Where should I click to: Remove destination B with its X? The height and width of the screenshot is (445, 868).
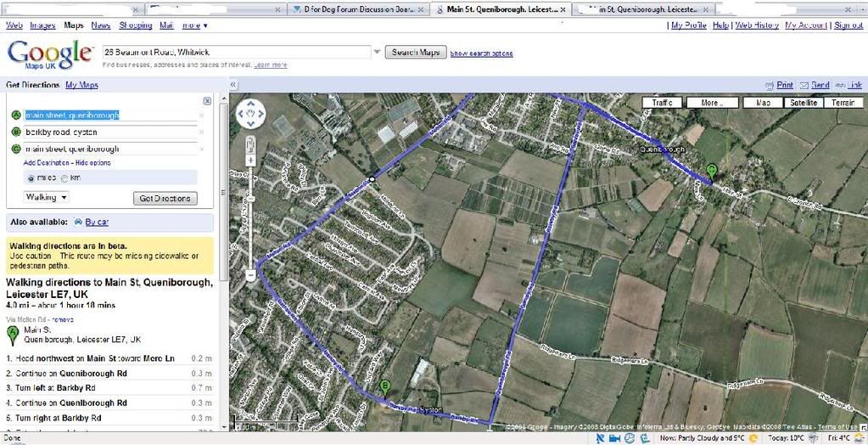201,132
